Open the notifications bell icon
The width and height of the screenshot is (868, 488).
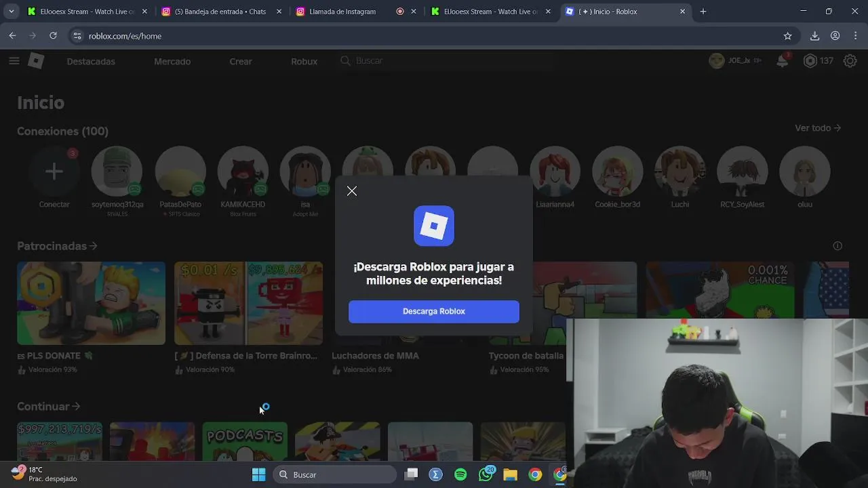point(783,61)
